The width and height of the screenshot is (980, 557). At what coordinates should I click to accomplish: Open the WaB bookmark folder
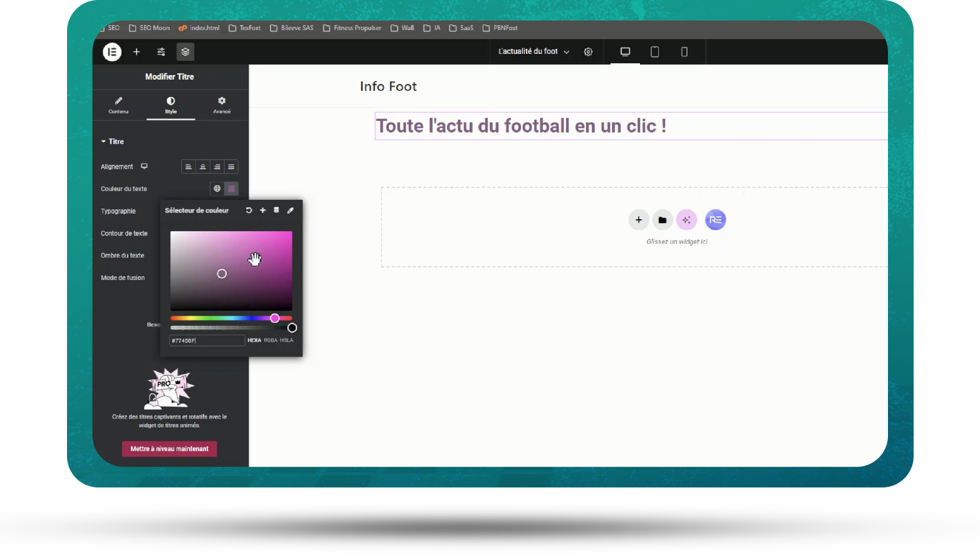(x=403, y=28)
